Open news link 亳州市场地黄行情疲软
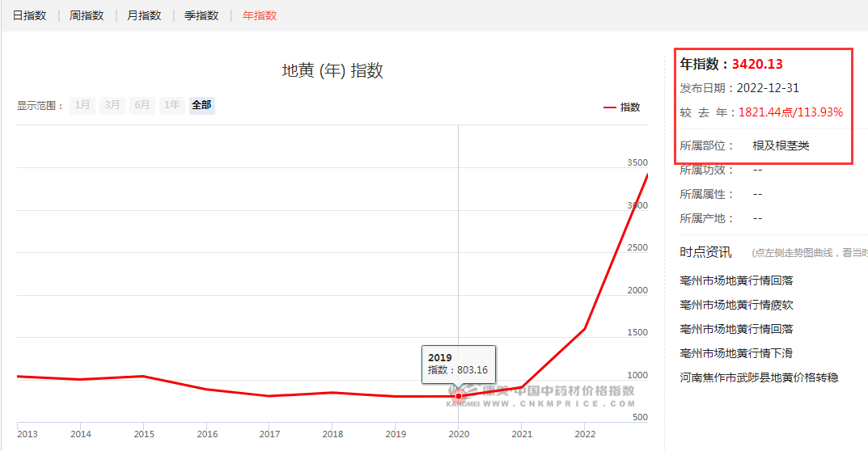Screen dimensions: 868x451 click(x=736, y=305)
